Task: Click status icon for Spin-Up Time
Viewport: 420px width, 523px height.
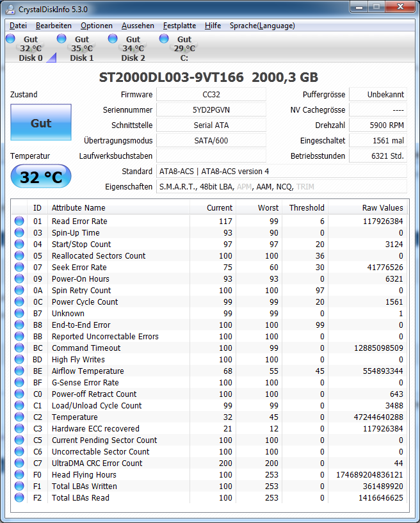Action: [x=19, y=232]
